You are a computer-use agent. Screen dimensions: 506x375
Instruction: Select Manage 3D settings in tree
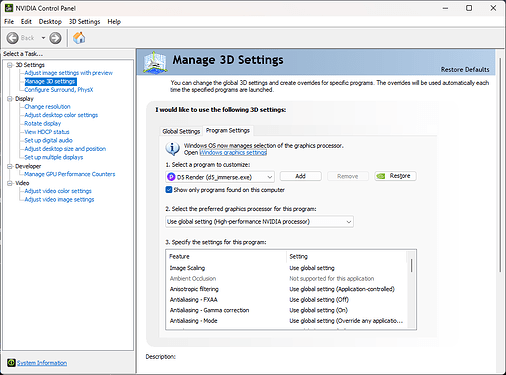coord(50,81)
